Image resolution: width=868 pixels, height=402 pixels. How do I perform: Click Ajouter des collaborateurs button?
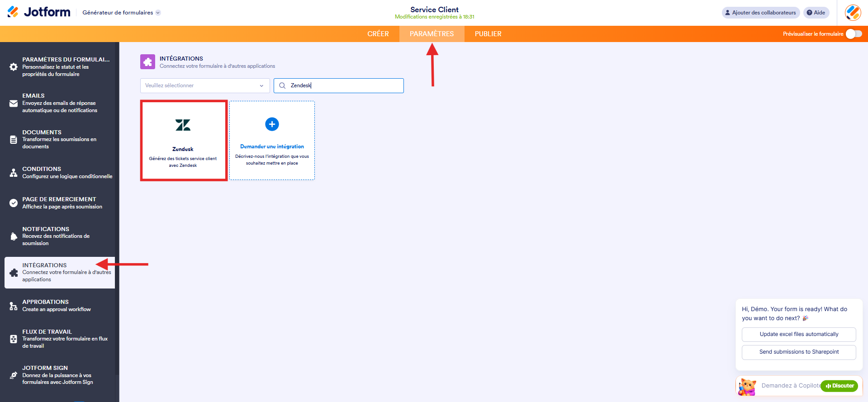[761, 13]
